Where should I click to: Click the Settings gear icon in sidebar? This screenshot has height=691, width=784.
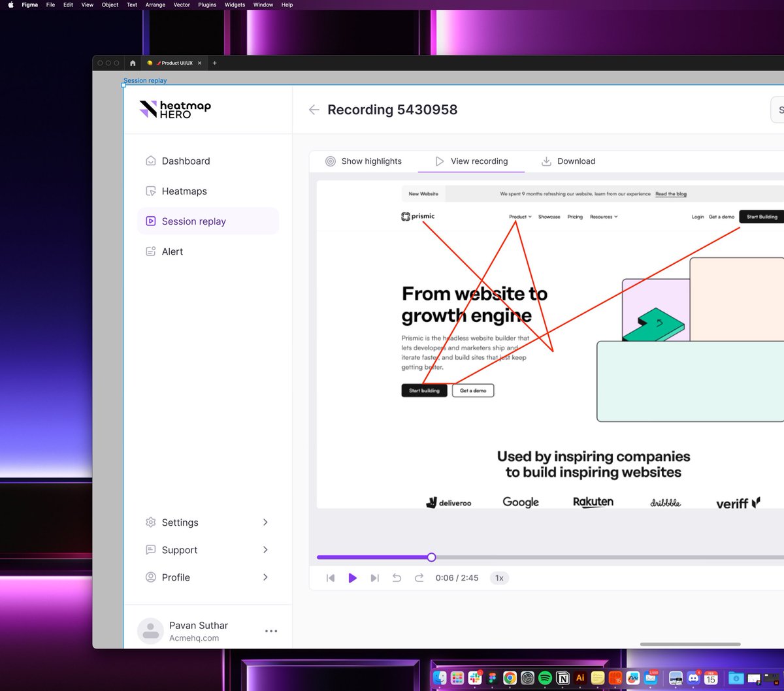(150, 522)
